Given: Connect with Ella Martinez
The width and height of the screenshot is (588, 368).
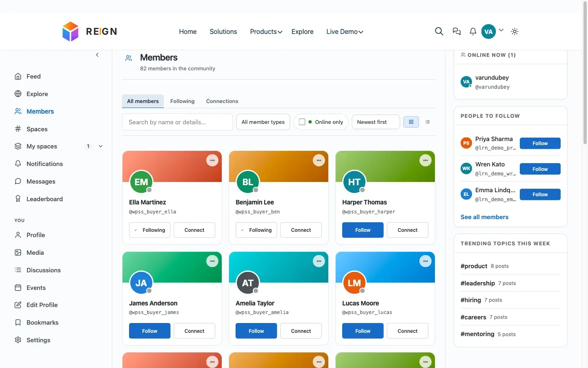Looking at the screenshot, I should pos(194,230).
